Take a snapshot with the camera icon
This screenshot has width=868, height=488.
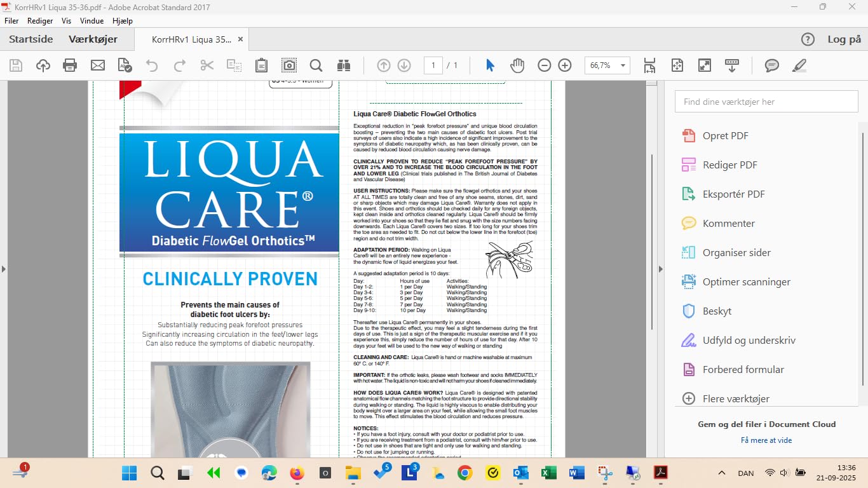click(289, 65)
